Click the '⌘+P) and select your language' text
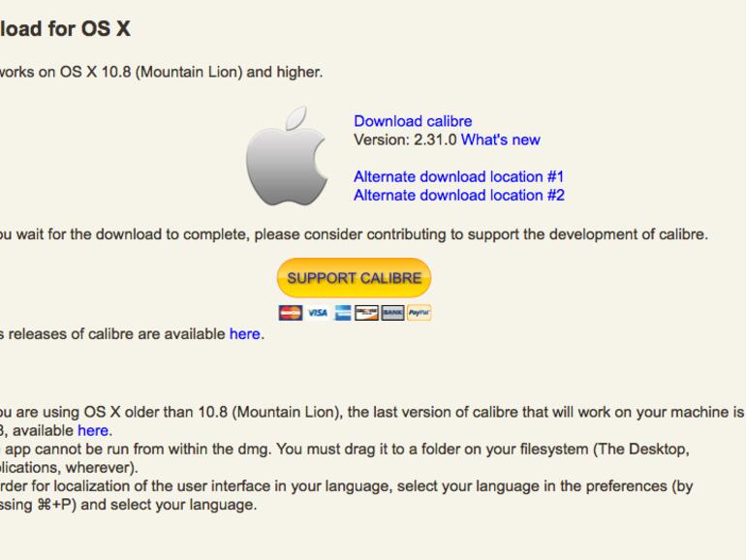Screen dimensions: 746x560 147,505
